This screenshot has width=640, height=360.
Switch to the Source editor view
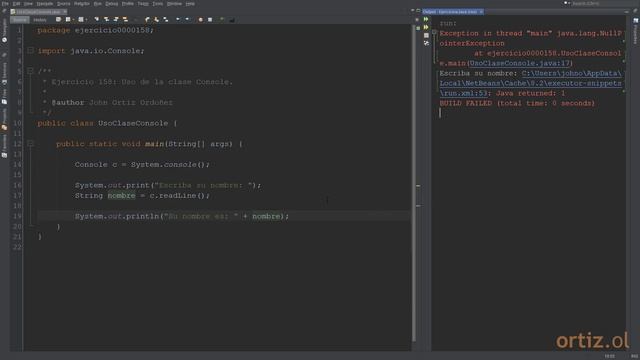[x=20, y=20]
